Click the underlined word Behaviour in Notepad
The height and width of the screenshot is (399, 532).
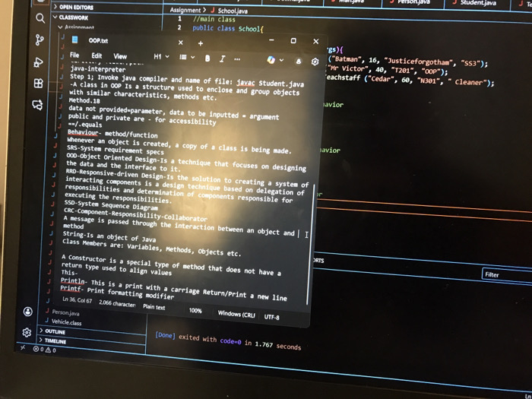(83, 132)
